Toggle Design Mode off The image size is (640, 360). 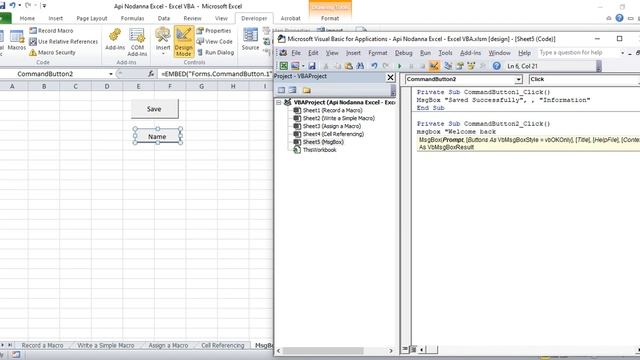(x=184, y=41)
